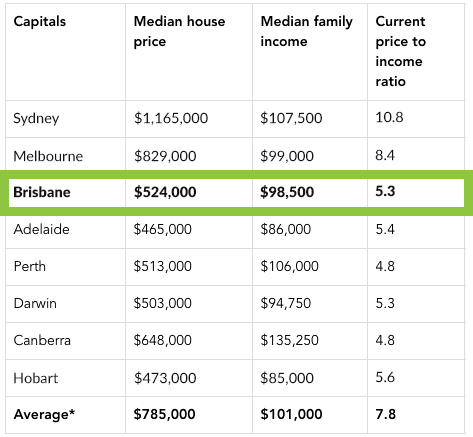This screenshot has height=437, width=473.
Task: Click the average ratio 7.8 cell
Action: 386,414
